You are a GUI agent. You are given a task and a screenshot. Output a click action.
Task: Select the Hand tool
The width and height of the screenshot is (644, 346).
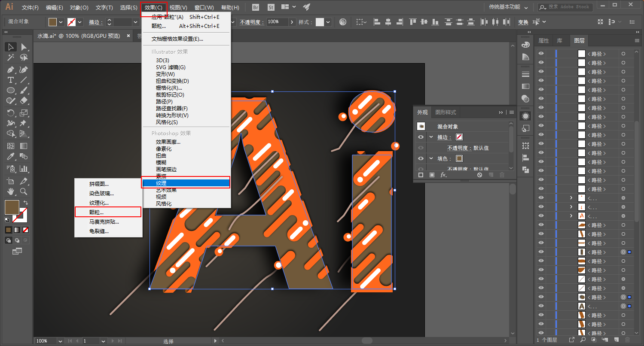tap(11, 191)
